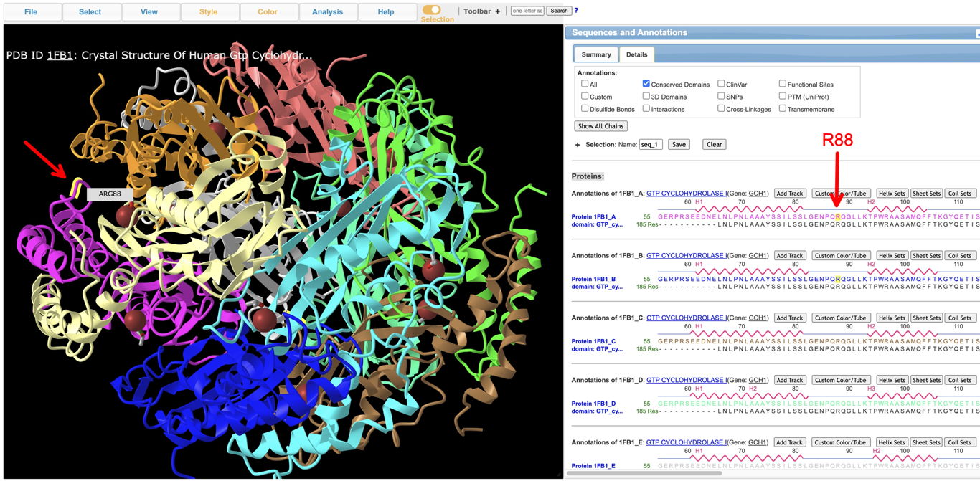The image size is (980, 481).
Task: Check the Disulfide Bonds annotation box
Action: point(585,109)
